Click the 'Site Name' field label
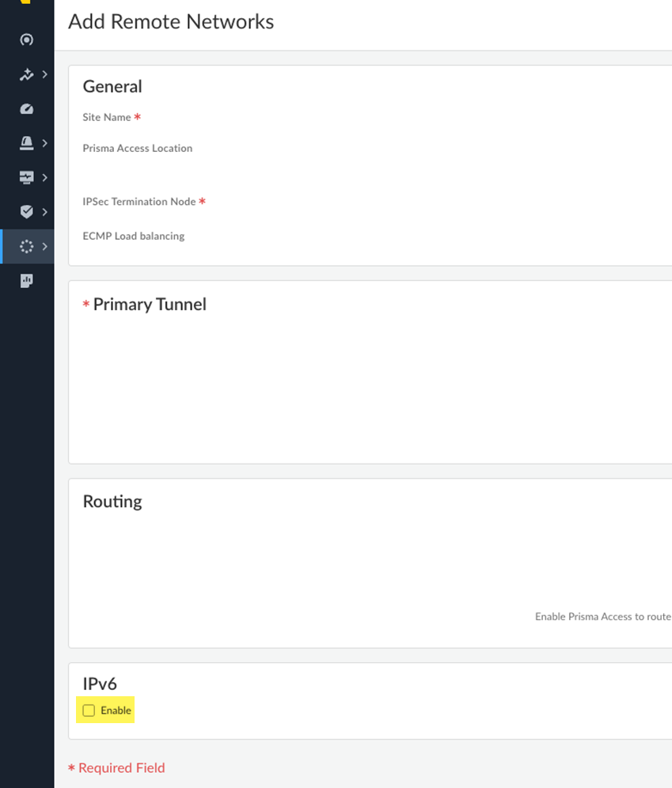The width and height of the screenshot is (672, 788). 107,117
